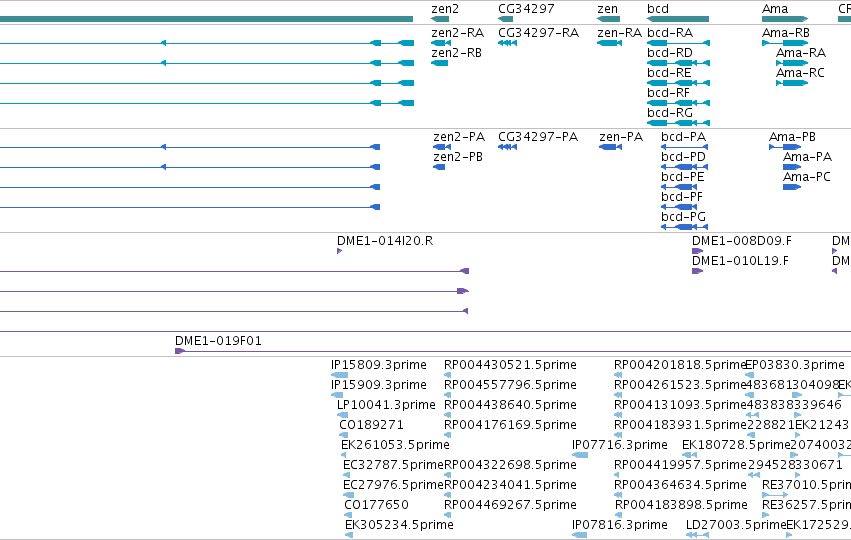The image size is (851, 540).
Task: Select EST CO189271
Action: [x=371, y=425]
